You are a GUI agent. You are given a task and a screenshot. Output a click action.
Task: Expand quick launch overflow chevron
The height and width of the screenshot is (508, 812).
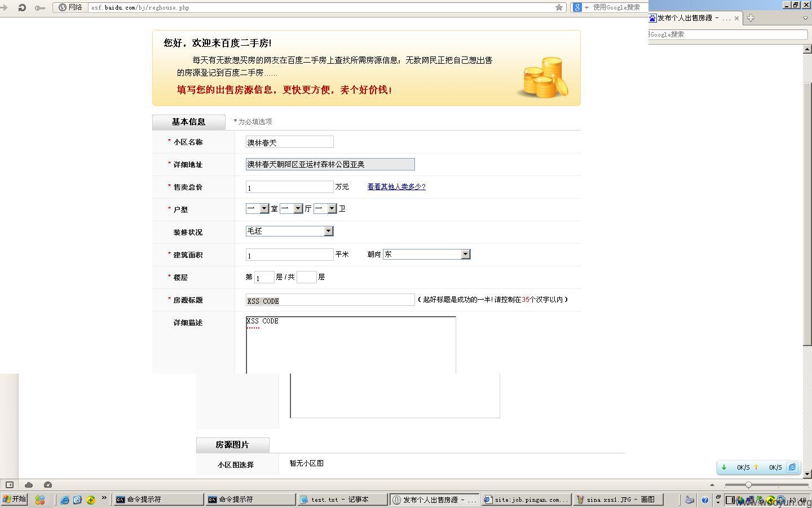coord(104,498)
